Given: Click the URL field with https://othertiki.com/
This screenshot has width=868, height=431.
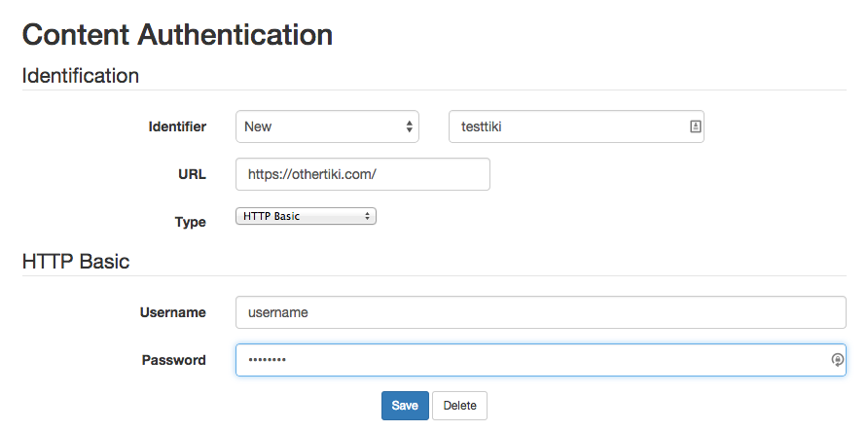Looking at the screenshot, I should point(363,174).
